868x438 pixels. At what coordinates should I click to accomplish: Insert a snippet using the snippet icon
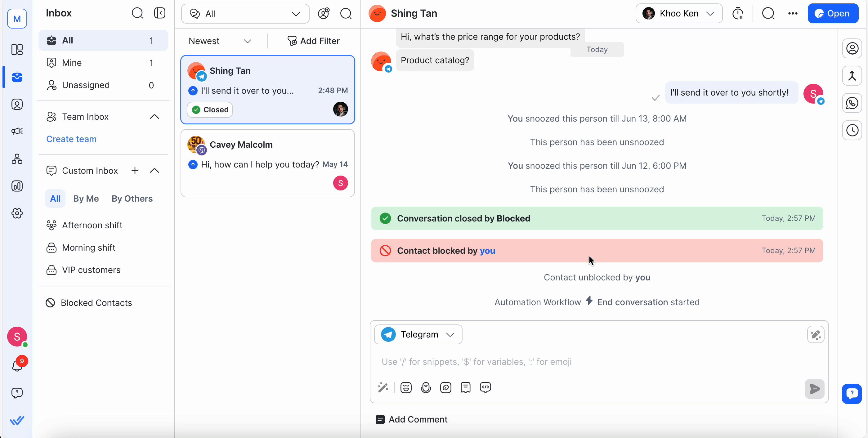[465, 387]
